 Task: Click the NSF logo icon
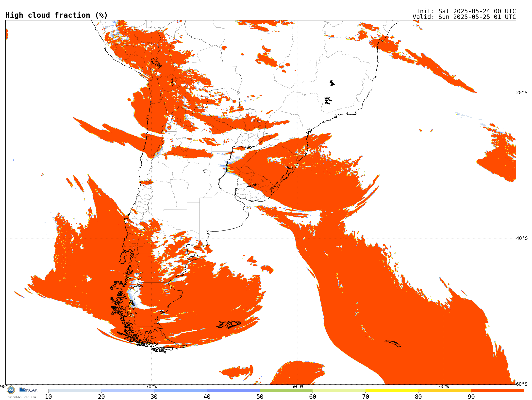point(11,390)
